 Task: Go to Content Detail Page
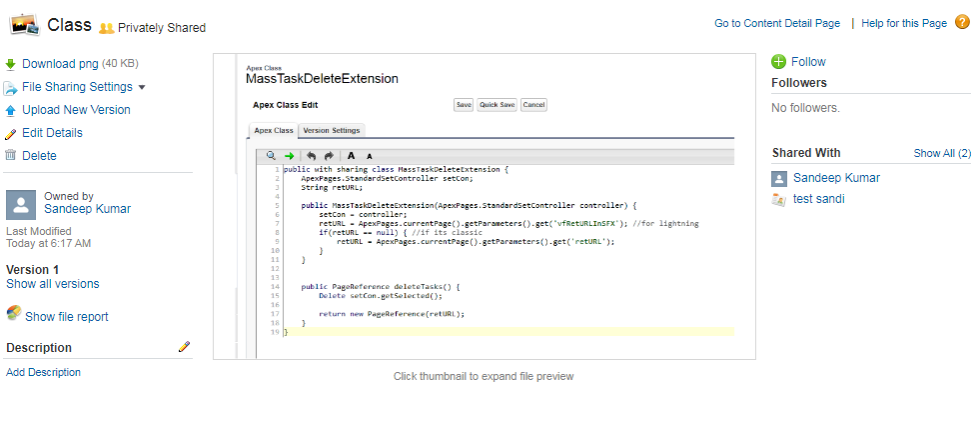[776, 23]
